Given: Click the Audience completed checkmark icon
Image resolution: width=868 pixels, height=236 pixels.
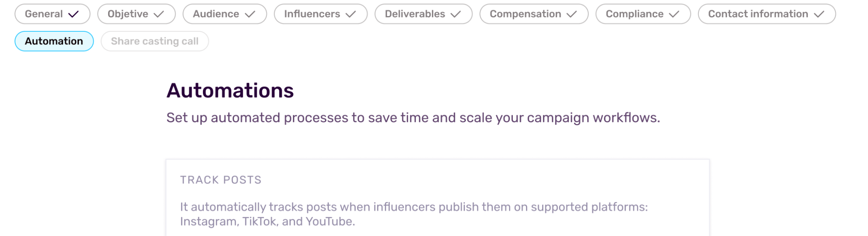Looking at the screenshot, I should 250,14.
